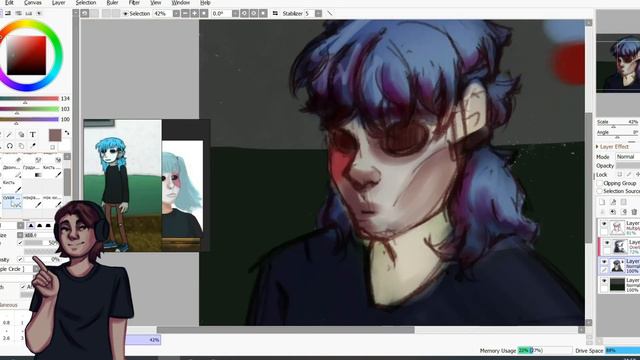Select the eyedropper color picker tool
The image size is (640, 360).
click(x=33, y=146)
